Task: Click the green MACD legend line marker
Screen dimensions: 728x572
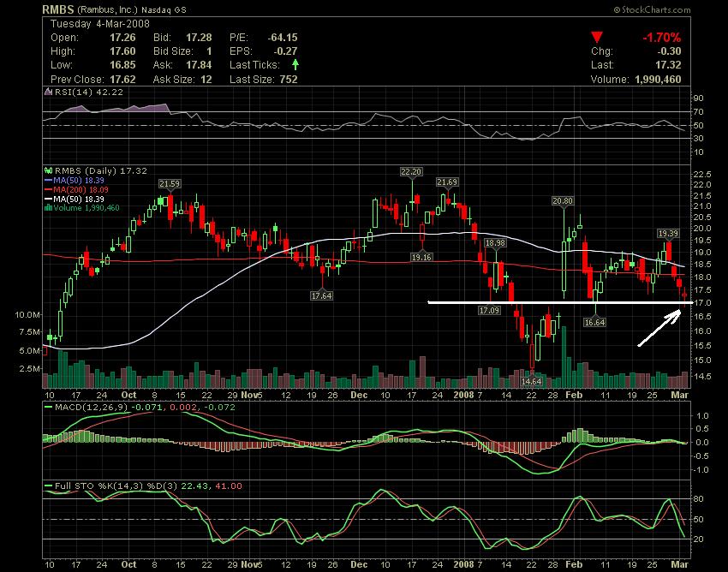Action: (48, 408)
